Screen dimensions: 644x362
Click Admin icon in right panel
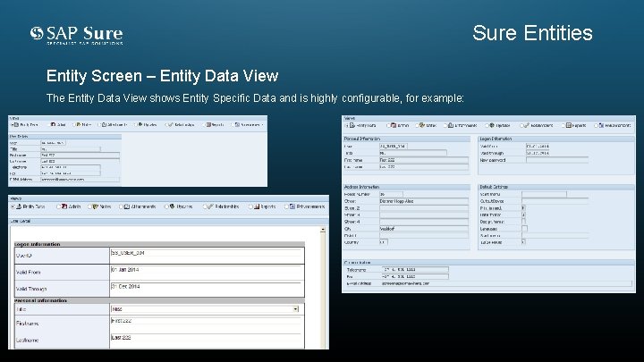(x=394, y=125)
